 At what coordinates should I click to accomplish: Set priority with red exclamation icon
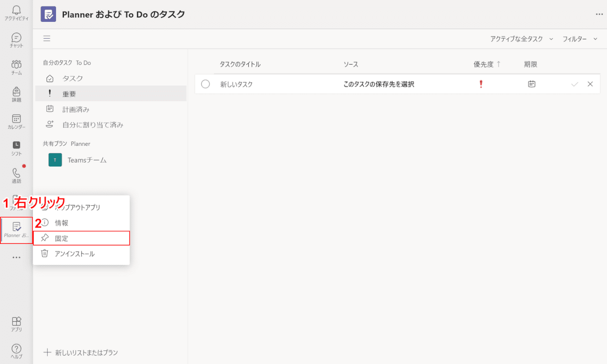click(480, 84)
